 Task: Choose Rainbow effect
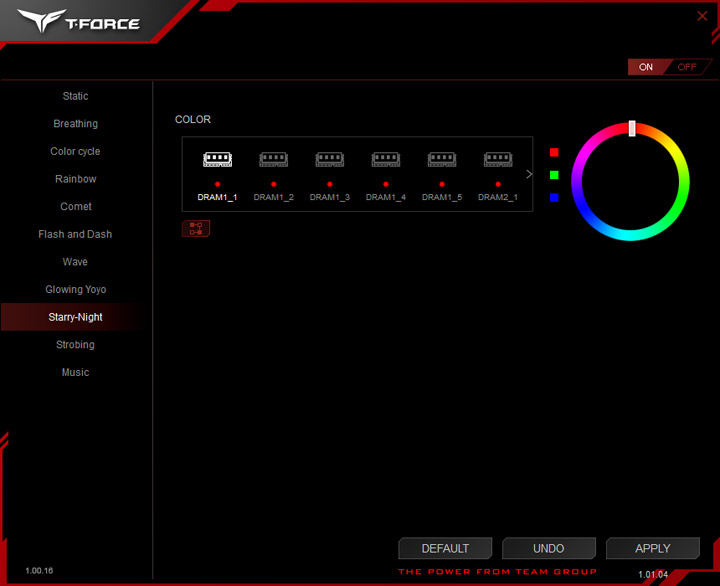click(75, 179)
